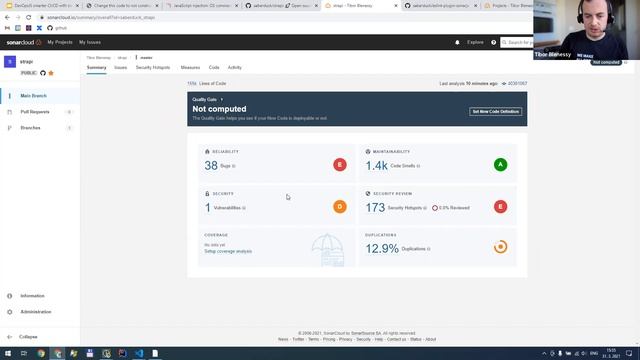Image resolution: width=640 pixels, height=360 pixels.
Task: Show hidden system tray icons chevron
Action: (x=544, y=353)
